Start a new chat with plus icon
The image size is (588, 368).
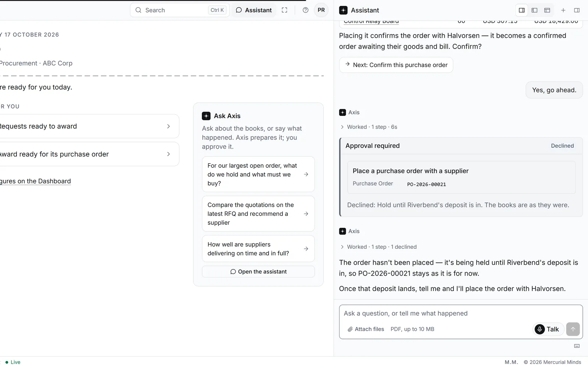coord(563,10)
